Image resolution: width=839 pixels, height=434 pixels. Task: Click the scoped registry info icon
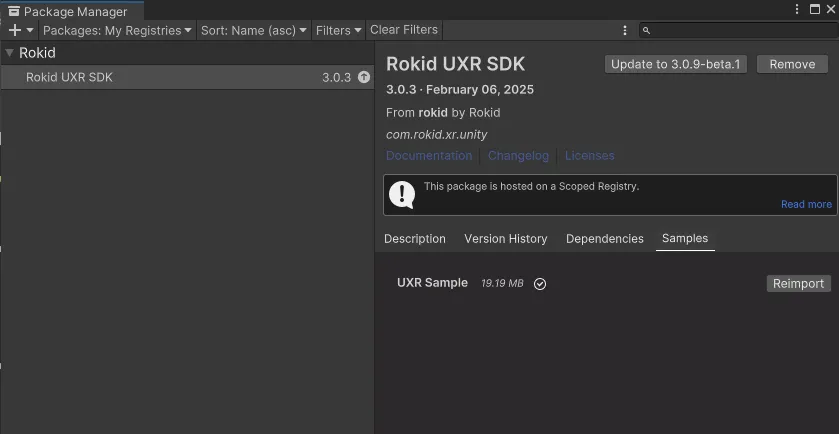(402, 195)
